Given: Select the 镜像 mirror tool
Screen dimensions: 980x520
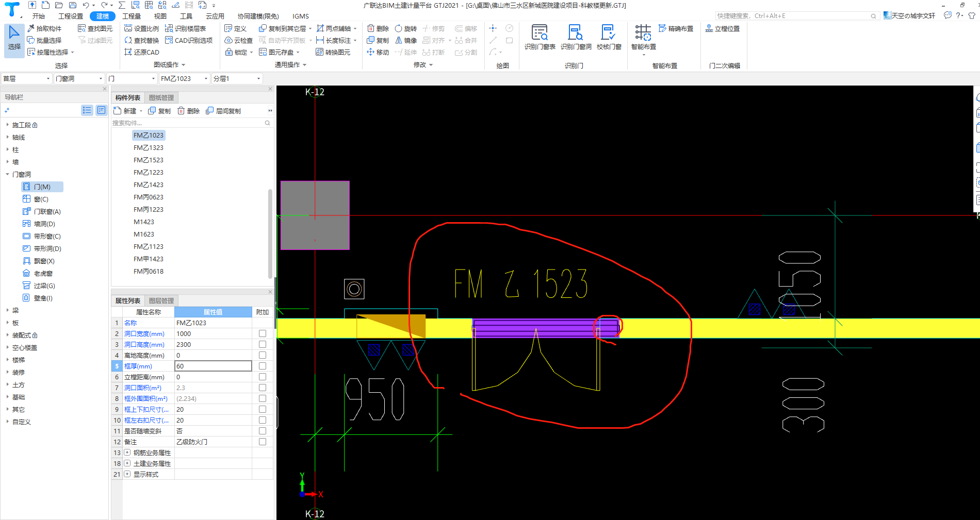Looking at the screenshot, I should click(406, 40).
